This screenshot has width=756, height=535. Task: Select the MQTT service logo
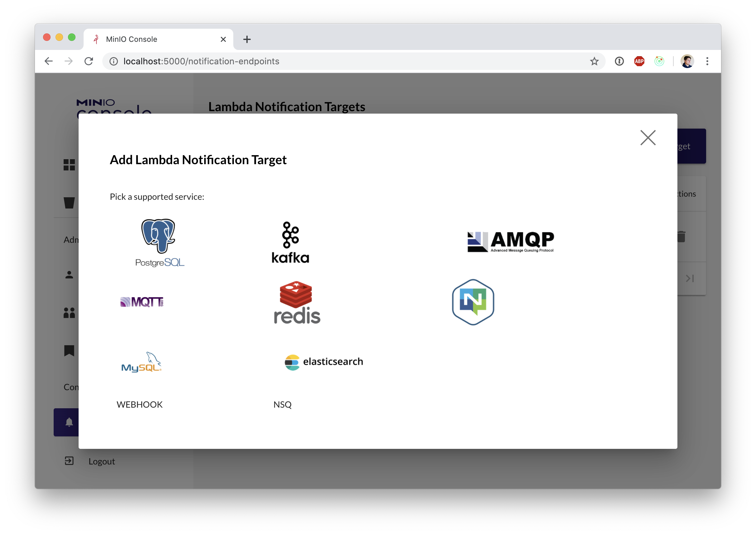coord(142,302)
